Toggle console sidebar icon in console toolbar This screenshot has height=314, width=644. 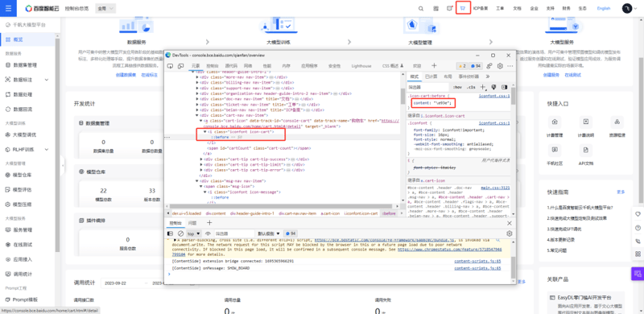[170, 233]
